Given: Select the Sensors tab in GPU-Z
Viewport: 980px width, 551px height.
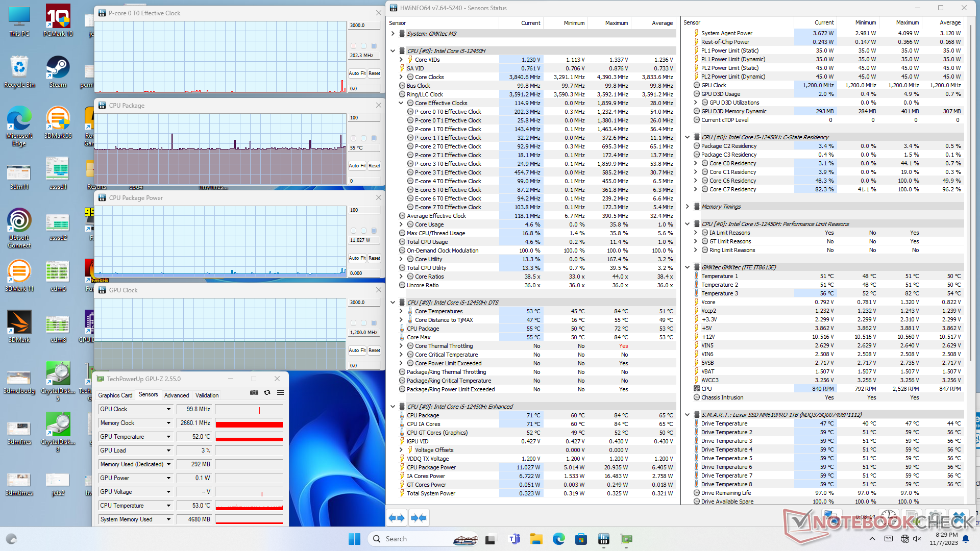Looking at the screenshot, I should tap(149, 394).
